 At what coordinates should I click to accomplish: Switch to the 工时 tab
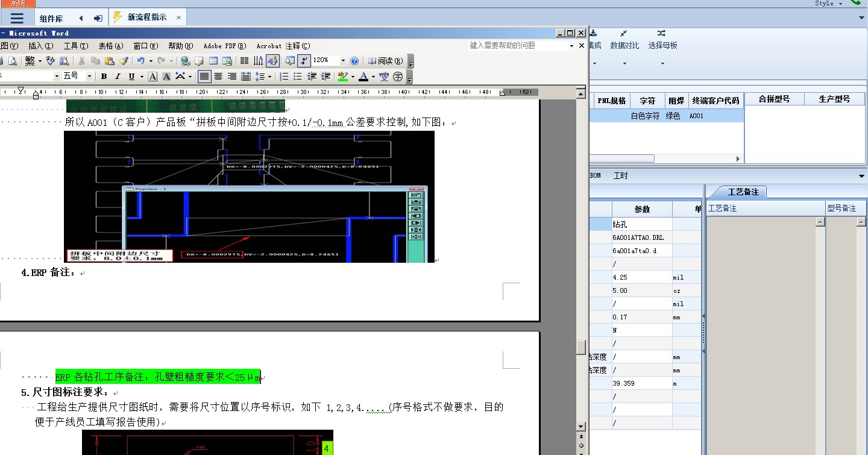[x=620, y=176]
